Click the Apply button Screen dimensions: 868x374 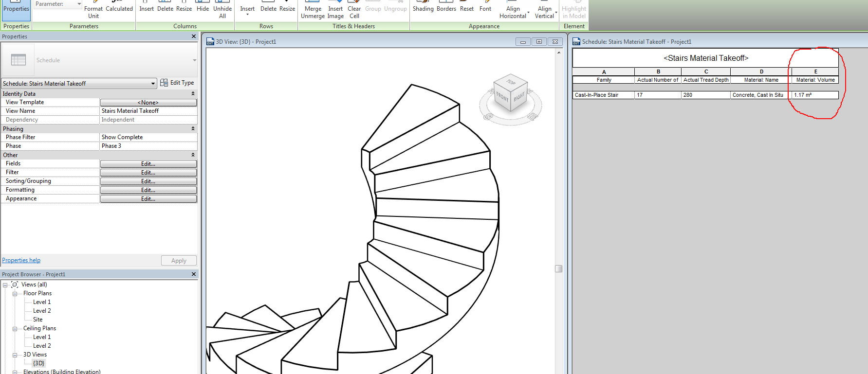179,261
